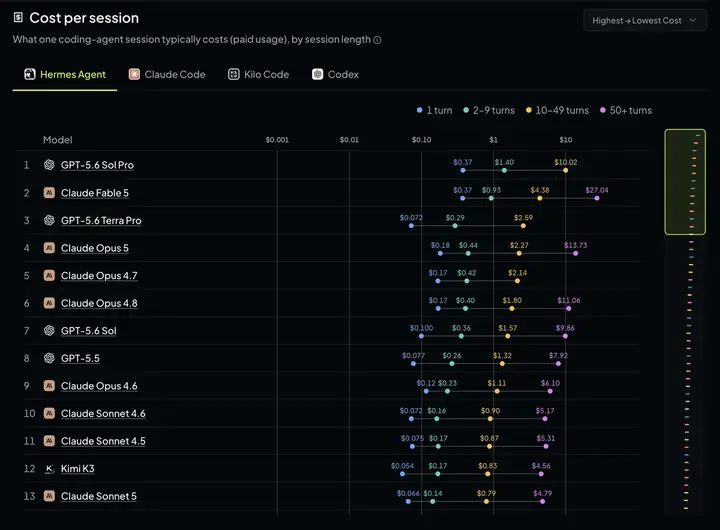Select the $0.100 data point for GPT-5.6 Sol

(x=421, y=336)
